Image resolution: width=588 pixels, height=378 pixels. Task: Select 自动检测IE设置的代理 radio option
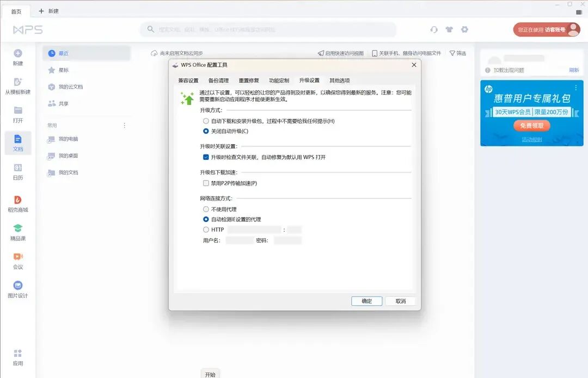(x=206, y=219)
